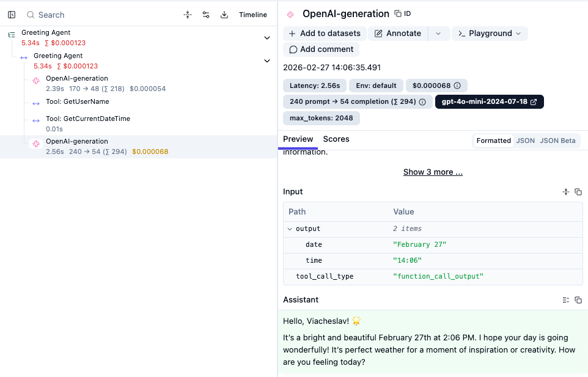Click the generation icon in detail header

coord(290,15)
